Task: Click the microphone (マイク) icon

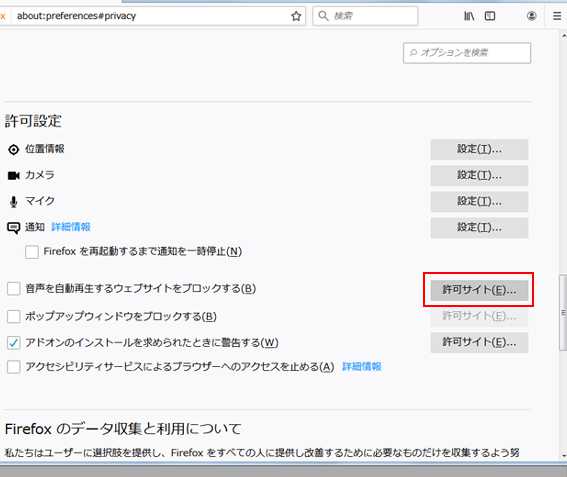Action: pyautogui.click(x=13, y=201)
